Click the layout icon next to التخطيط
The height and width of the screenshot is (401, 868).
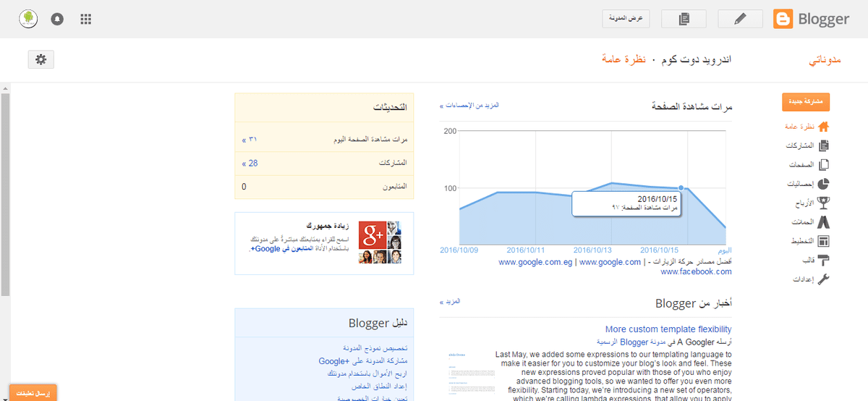823,241
